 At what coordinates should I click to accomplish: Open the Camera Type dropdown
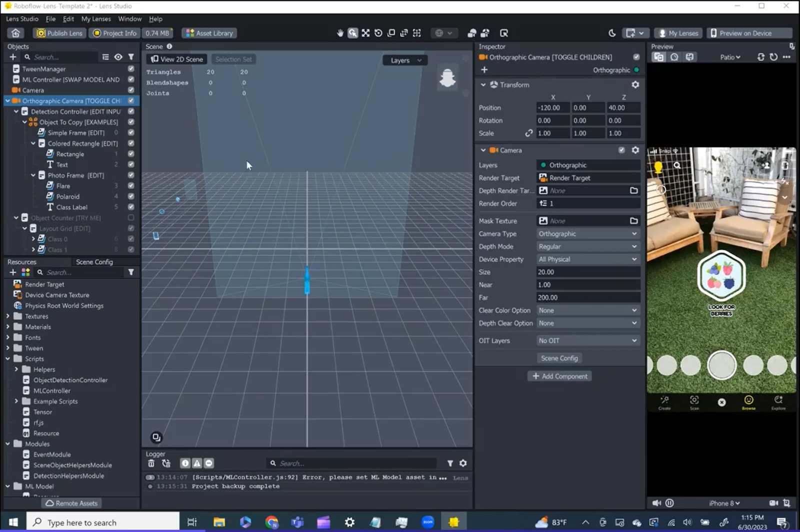click(x=587, y=234)
